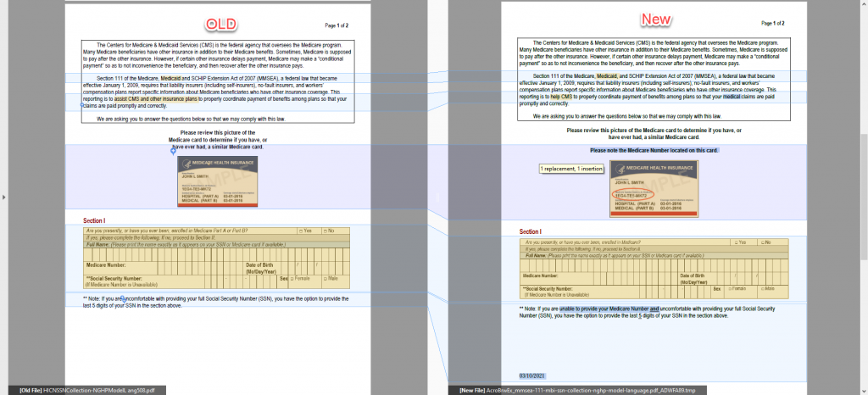The image size is (868, 395).
Task: Click the '1 replacement, 1 insertion' tooltip
Action: 571,169
